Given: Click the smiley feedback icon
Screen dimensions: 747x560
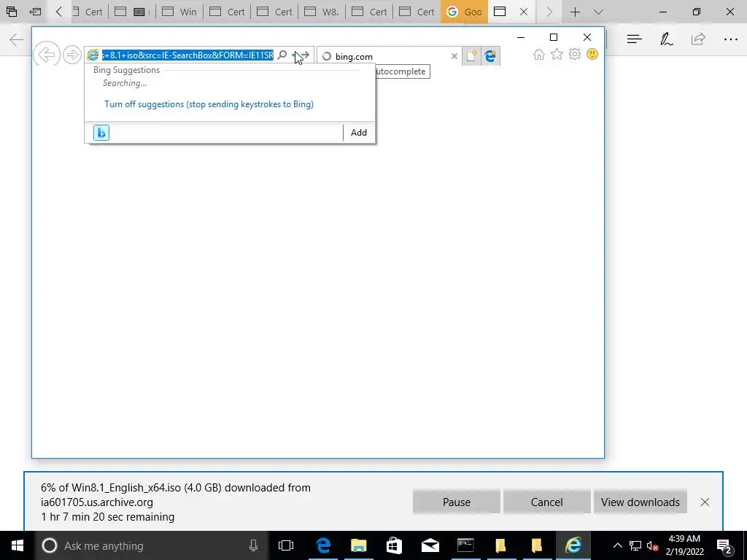Looking at the screenshot, I should click(592, 54).
